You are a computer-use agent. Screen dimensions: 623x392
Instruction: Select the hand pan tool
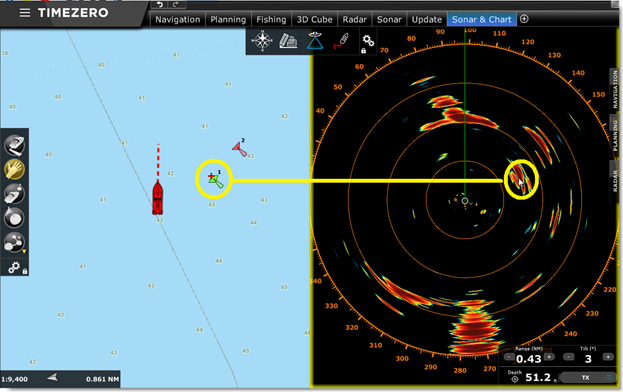click(14, 169)
